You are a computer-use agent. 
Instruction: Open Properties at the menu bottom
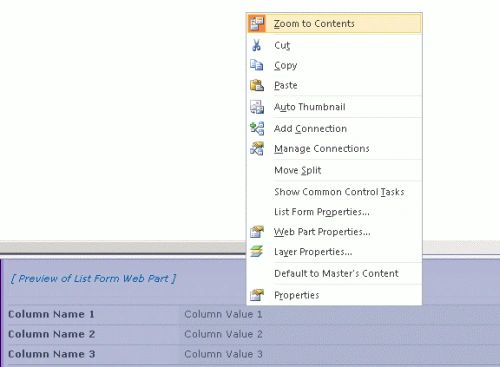(x=334, y=295)
